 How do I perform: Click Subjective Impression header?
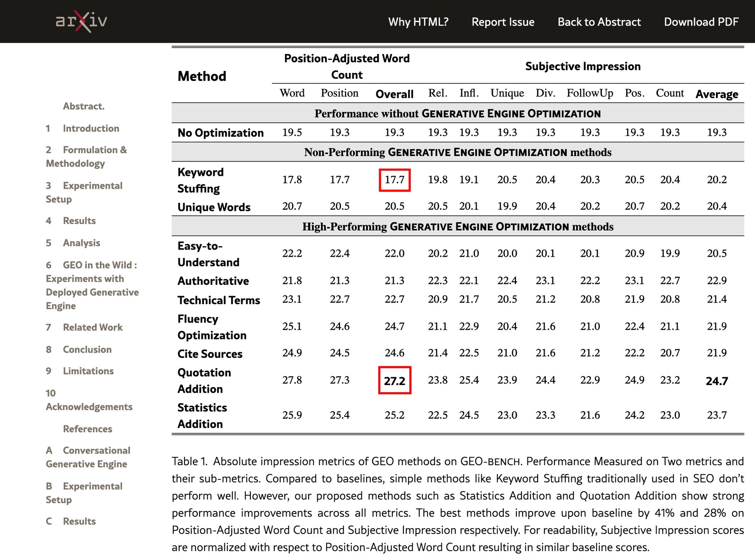[583, 66]
